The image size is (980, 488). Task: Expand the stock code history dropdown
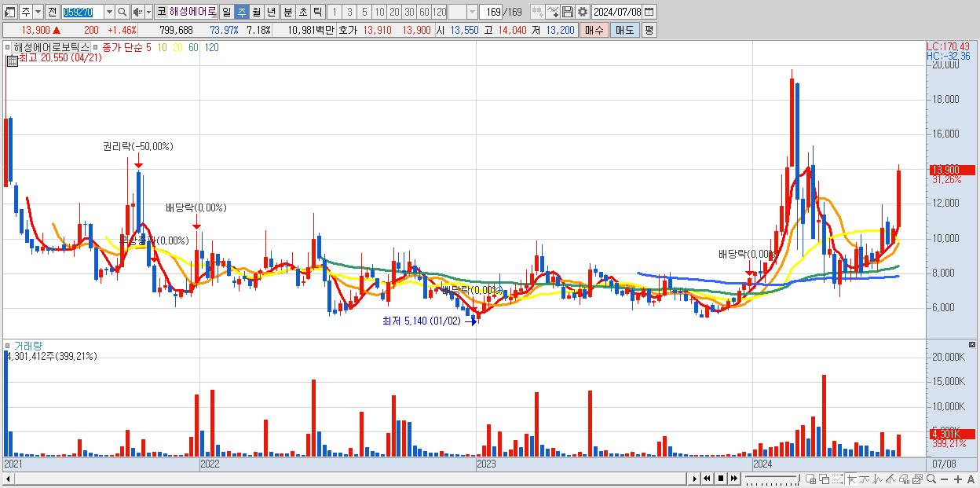(109, 12)
